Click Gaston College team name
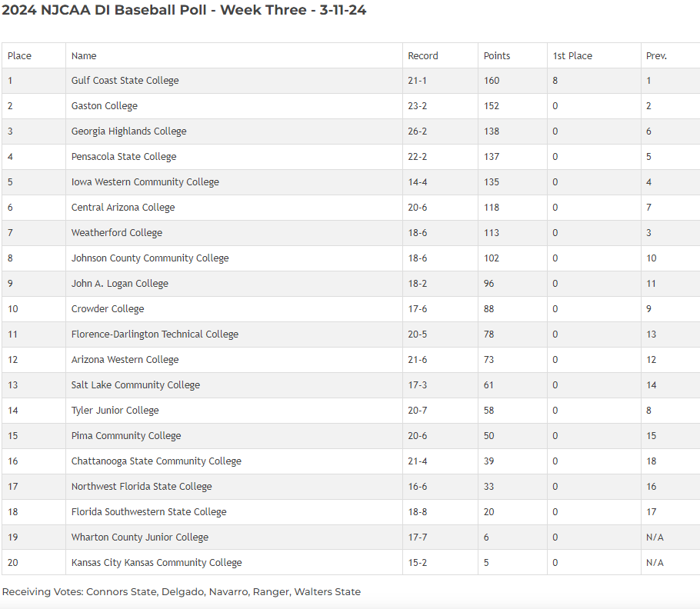This screenshot has height=609, width=700. coord(105,106)
